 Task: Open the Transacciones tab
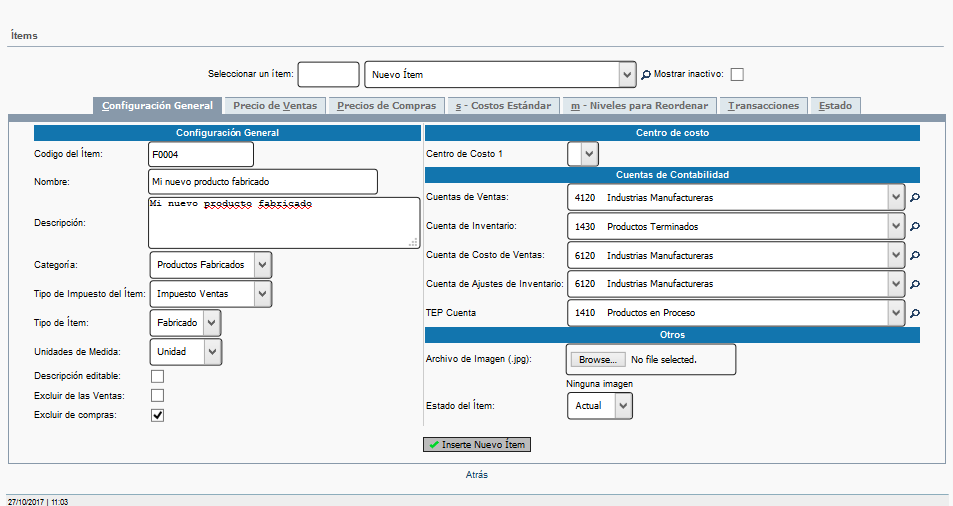pyautogui.click(x=764, y=106)
